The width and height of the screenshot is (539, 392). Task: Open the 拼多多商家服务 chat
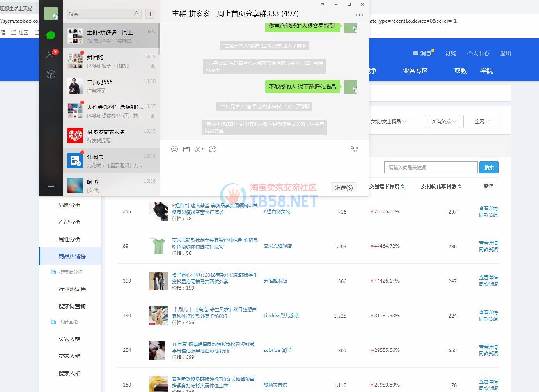(x=112, y=136)
